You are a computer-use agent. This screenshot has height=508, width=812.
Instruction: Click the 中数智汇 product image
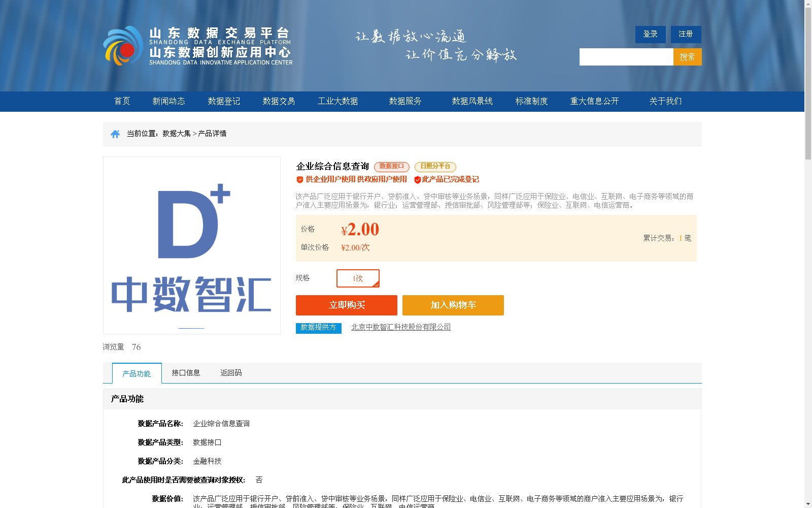tap(192, 245)
